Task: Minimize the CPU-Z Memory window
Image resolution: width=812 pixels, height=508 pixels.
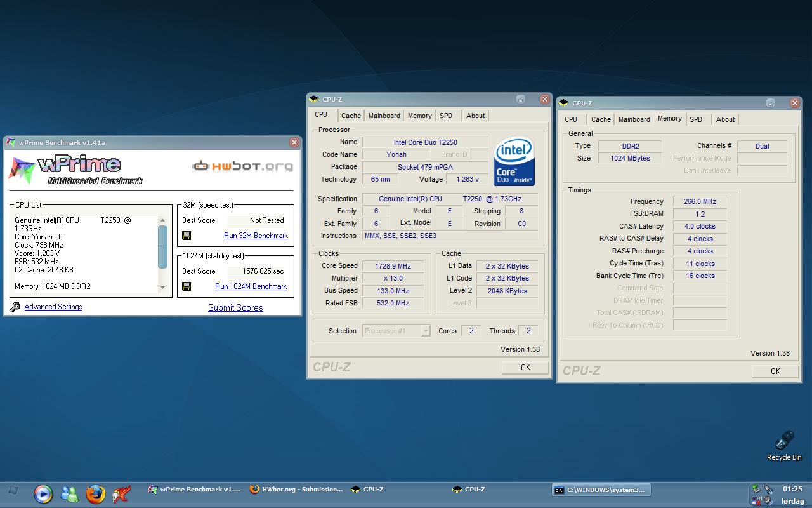Action: pyautogui.click(x=771, y=103)
